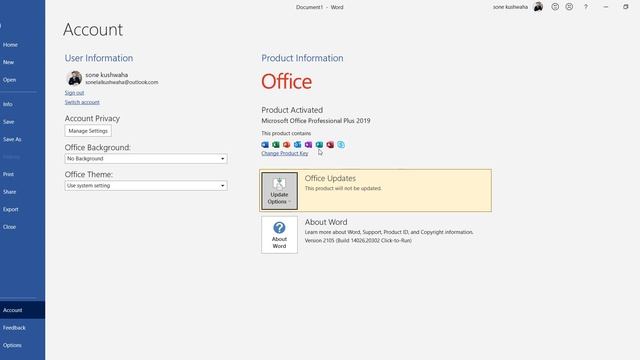Open Feedback in the backstage sidebar
640x360 pixels.
tap(22, 328)
